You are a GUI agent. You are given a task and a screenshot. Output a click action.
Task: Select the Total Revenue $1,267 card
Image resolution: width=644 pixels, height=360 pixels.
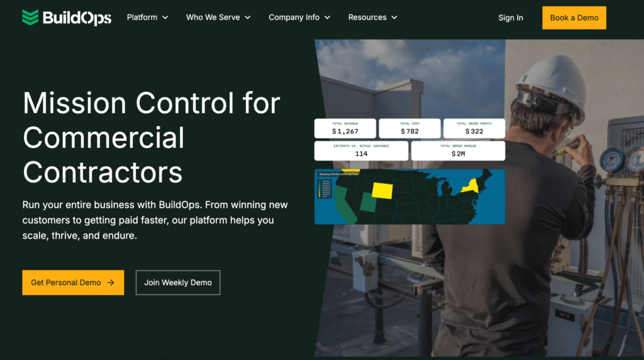[x=345, y=128]
